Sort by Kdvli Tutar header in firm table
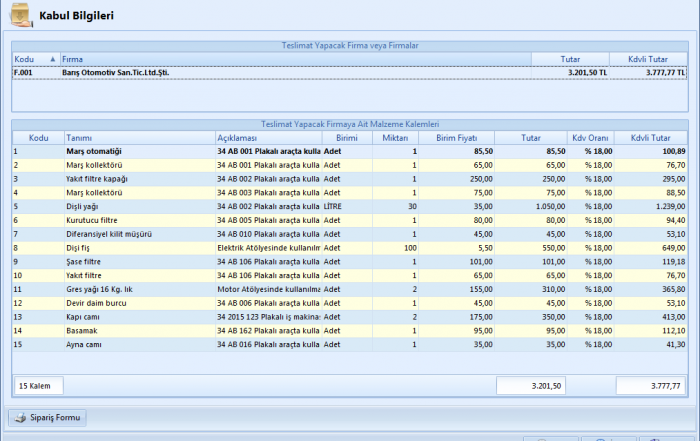Screen dimensions: 700x441 coord(649,60)
